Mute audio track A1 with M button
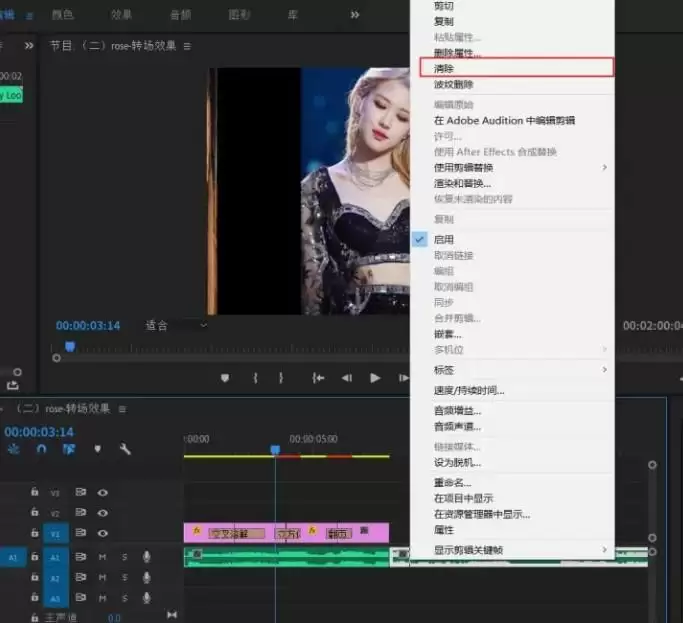The height and width of the screenshot is (623, 683). [x=102, y=557]
